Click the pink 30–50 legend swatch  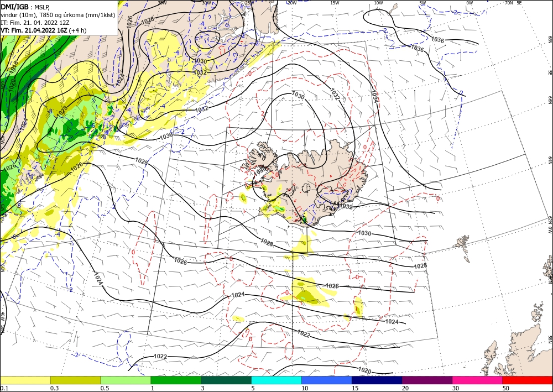click(x=478, y=380)
